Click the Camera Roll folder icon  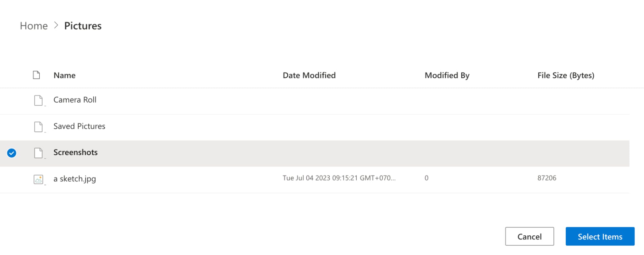(x=38, y=100)
